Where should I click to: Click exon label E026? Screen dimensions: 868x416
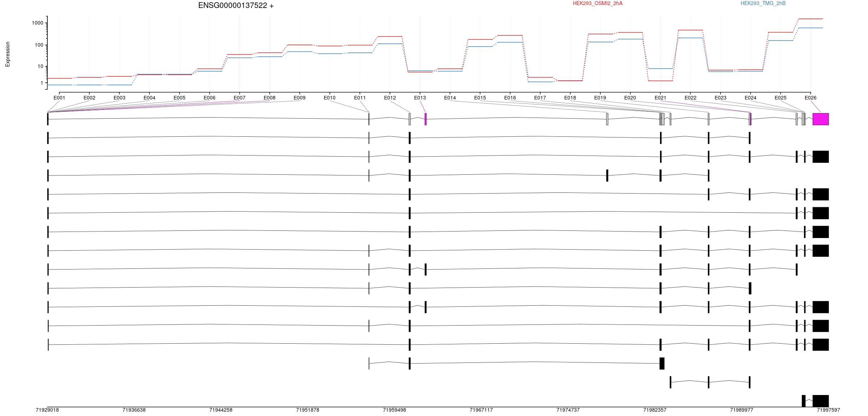coord(810,98)
